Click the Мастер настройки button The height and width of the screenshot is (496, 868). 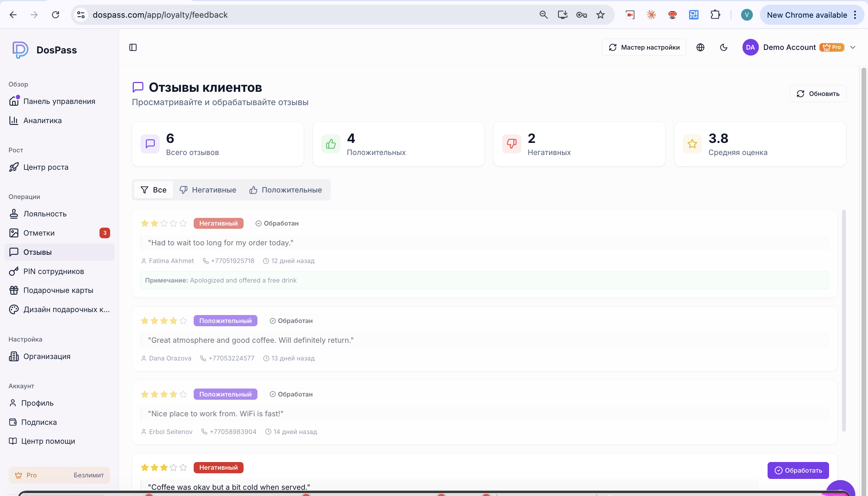point(644,47)
